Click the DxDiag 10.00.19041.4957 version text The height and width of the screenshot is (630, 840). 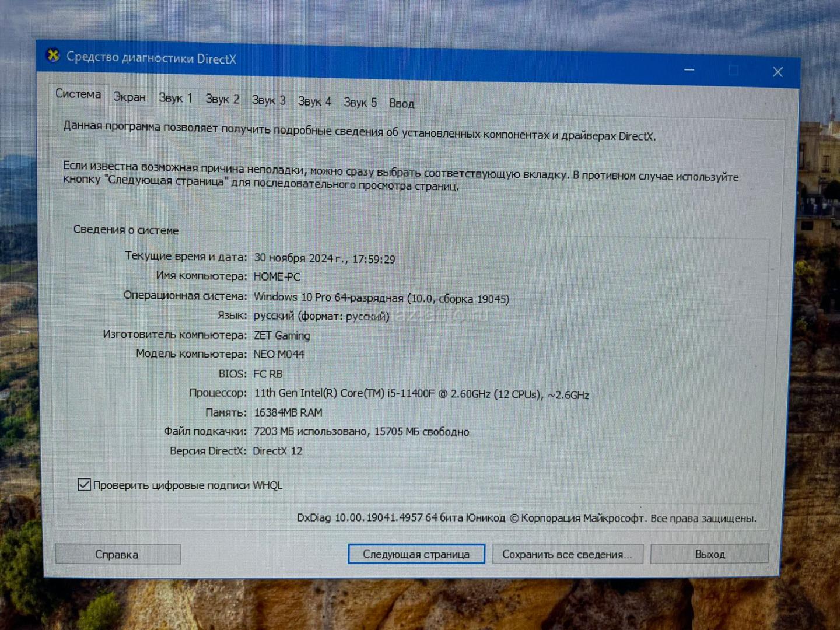[x=526, y=517]
